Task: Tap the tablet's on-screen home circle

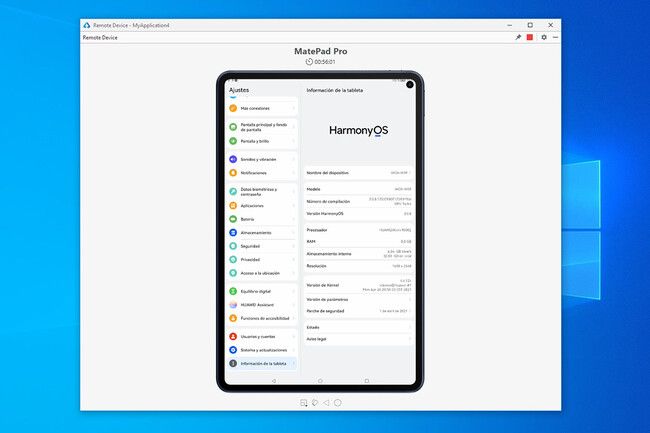Action: (x=320, y=381)
